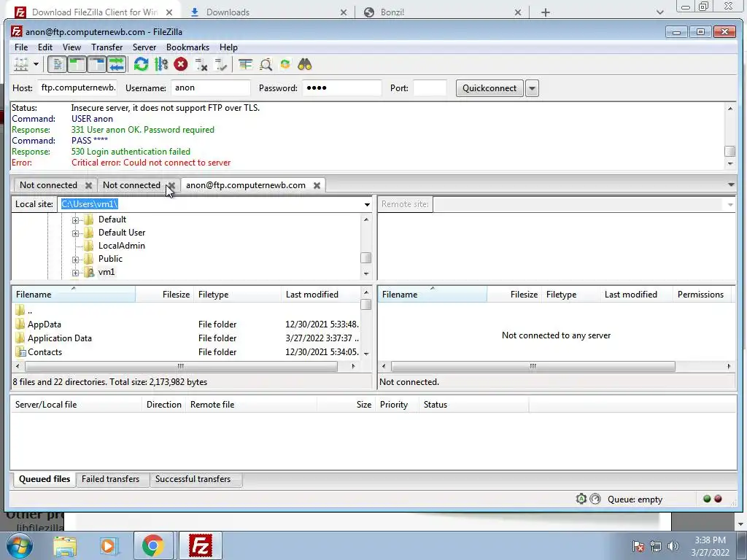The image size is (747, 560).
Task: Click the Host input field
Action: click(x=77, y=87)
